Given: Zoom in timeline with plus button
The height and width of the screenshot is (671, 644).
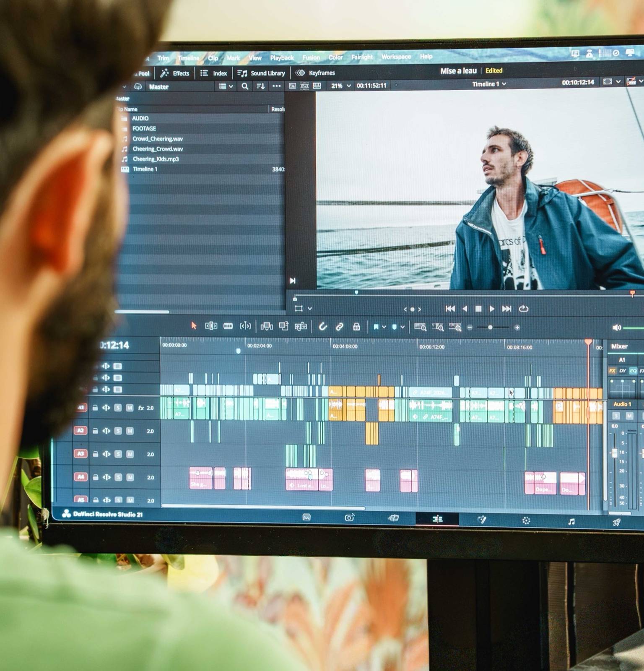Looking at the screenshot, I should click(517, 327).
